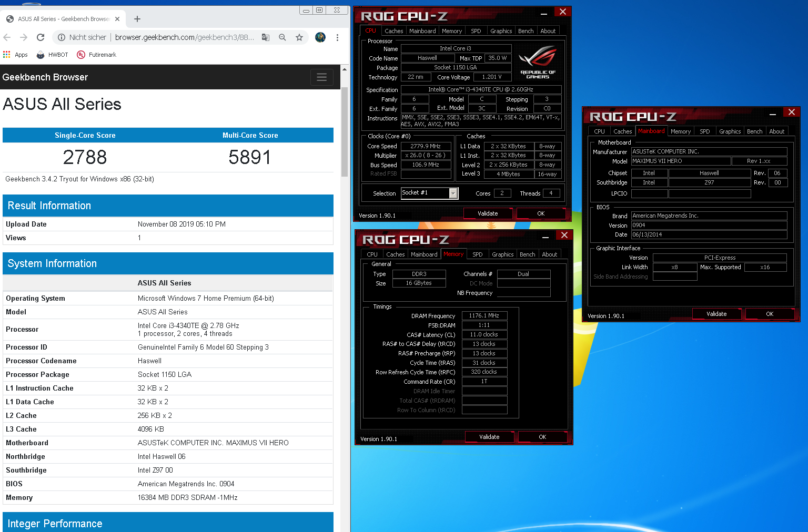Click Validate in the CPU tab window
Viewport: 808px width, 532px height.
[488, 213]
